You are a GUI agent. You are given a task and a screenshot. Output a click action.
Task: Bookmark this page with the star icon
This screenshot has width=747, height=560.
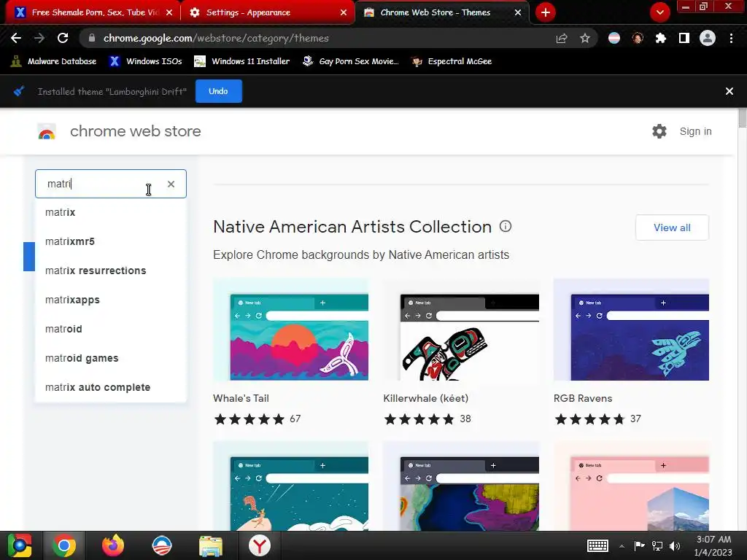[x=585, y=38]
